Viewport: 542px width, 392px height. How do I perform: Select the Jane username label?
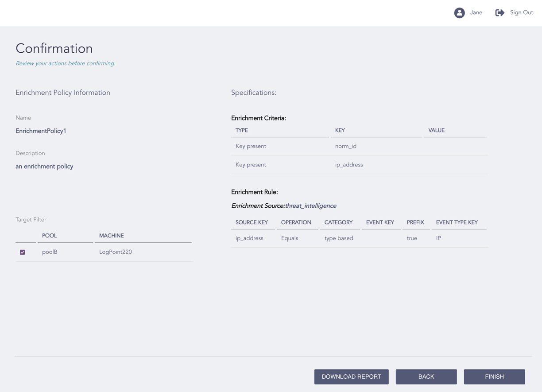point(476,13)
